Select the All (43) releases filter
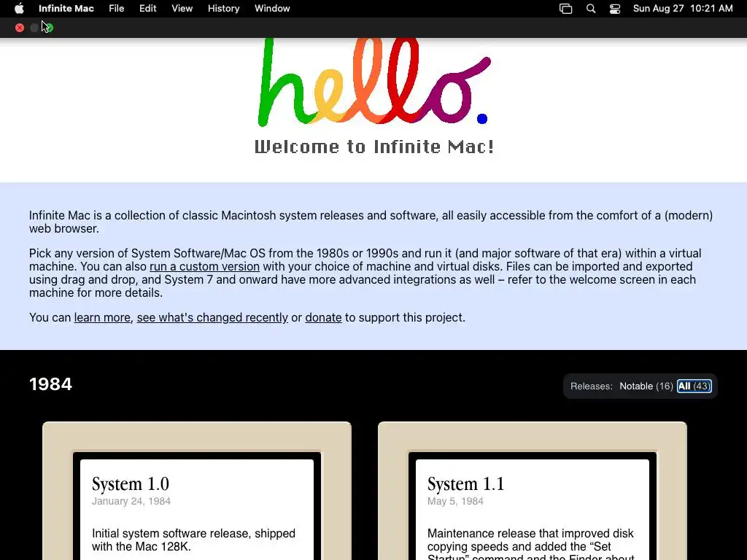 694,386
